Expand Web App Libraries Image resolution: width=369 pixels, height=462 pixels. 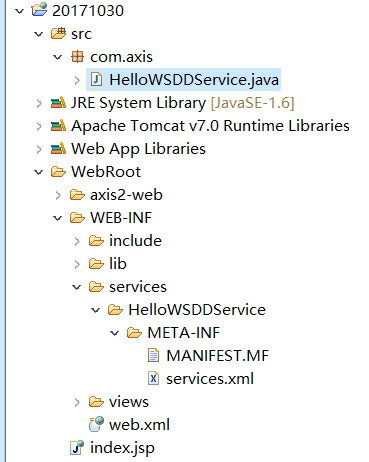39,149
